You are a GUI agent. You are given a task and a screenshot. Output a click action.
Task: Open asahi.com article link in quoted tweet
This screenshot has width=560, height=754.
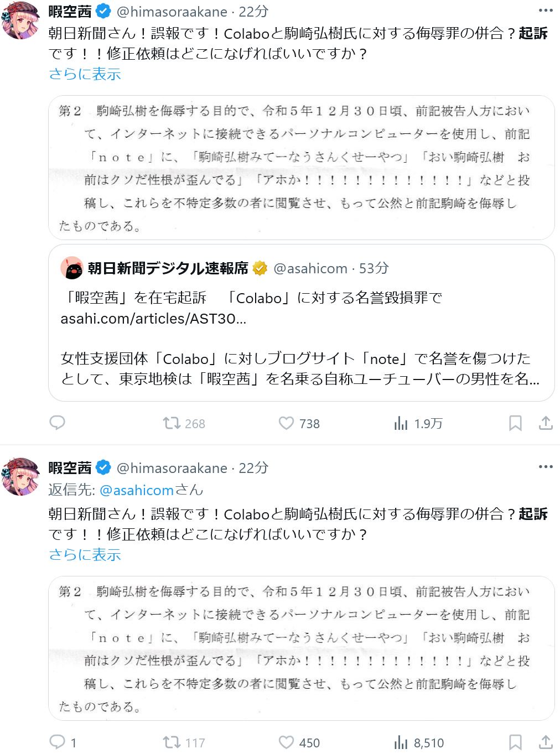click(x=153, y=319)
